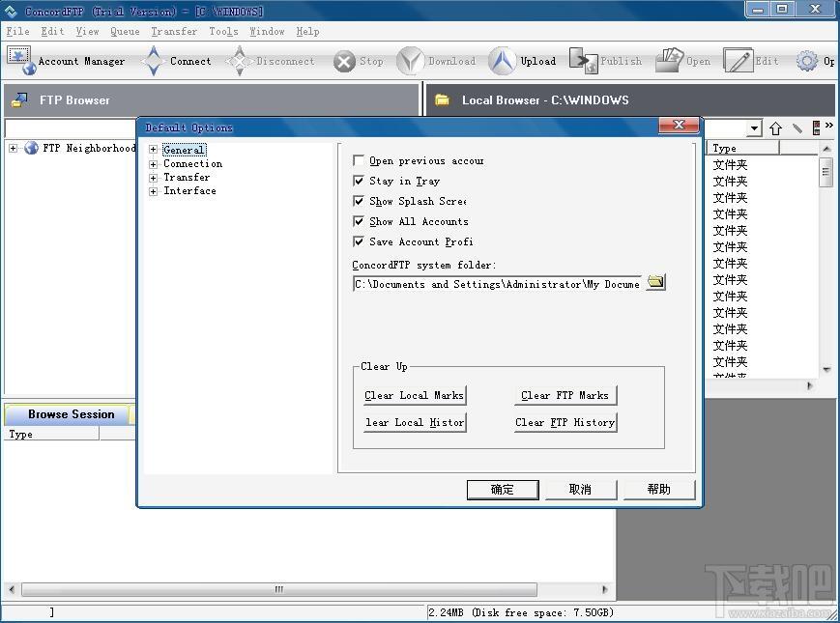The image size is (840, 623).
Task: Expand the Transfer options node
Action: [154, 178]
